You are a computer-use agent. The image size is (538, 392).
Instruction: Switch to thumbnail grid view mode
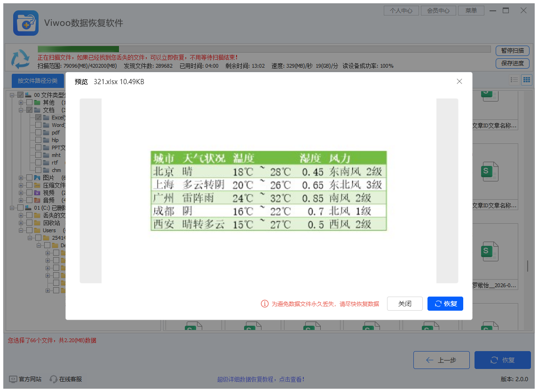point(527,79)
